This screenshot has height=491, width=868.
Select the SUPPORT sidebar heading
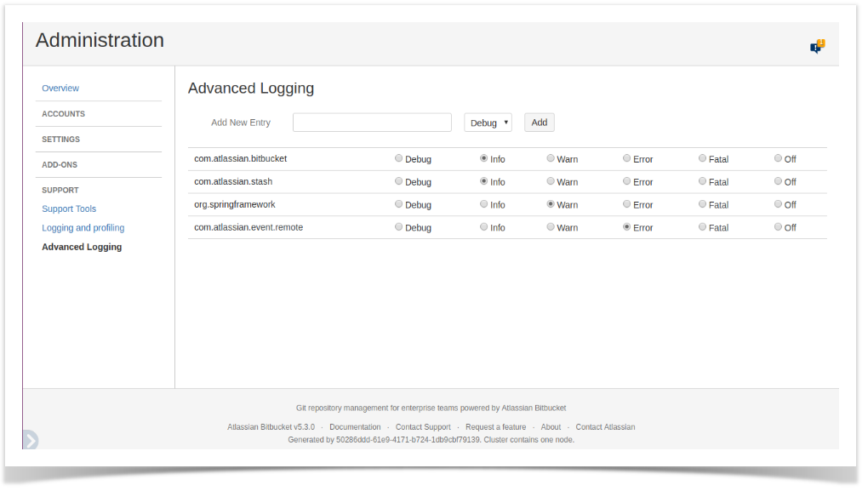(x=60, y=190)
